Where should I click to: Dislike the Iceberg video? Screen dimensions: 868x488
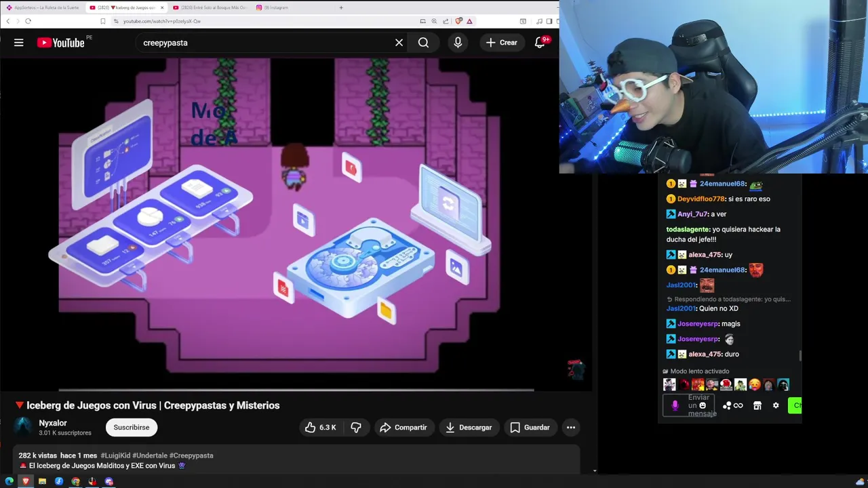pyautogui.click(x=356, y=428)
